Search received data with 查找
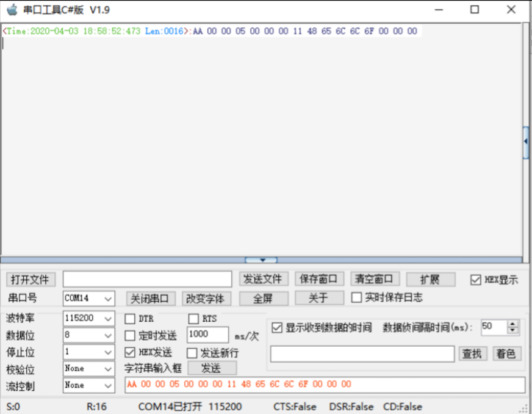The image size is (532, 414). (473, 353)
